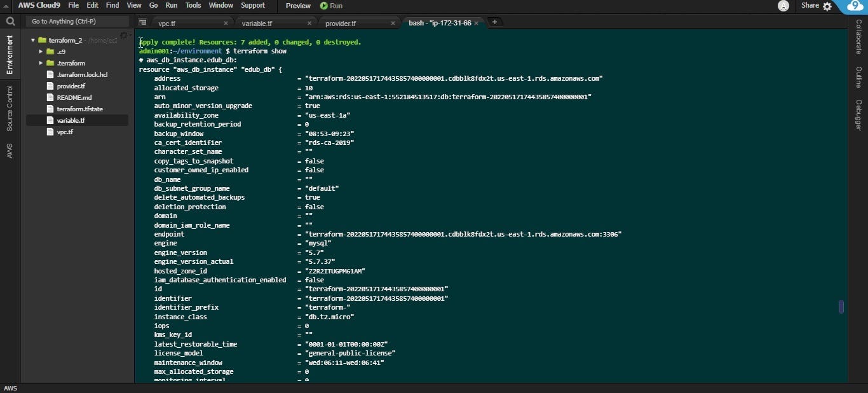The width and height of the screenshot is (868, 393).
Task: Click the Preview button
Action: (x=298, y=6)
